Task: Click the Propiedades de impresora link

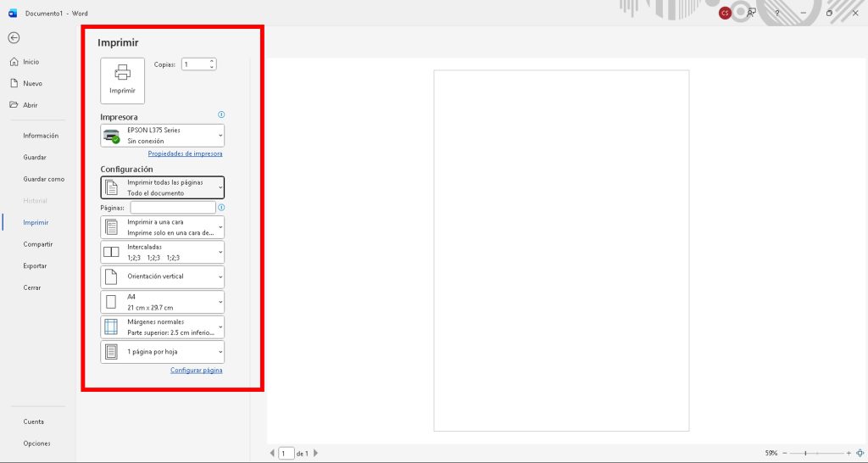Action: (185, 153)
